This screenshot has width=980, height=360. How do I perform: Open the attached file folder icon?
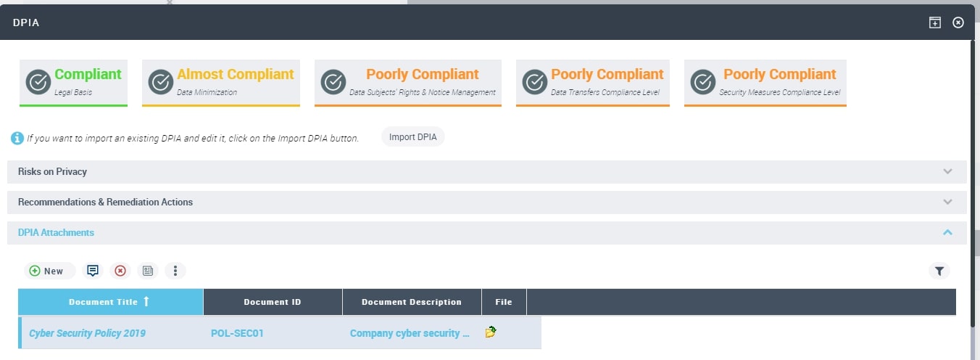(x=491, y=332)
